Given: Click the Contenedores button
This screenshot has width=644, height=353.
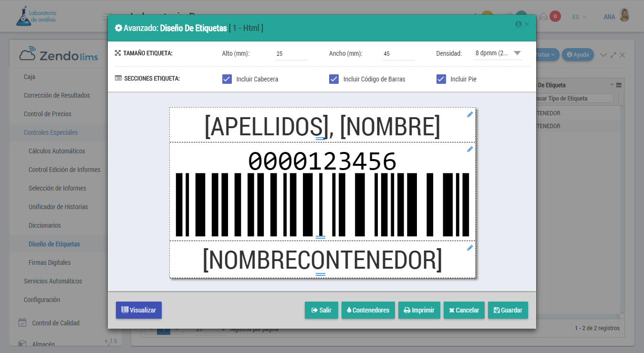Looking at the screenshot, I should (x=368, y=310).
